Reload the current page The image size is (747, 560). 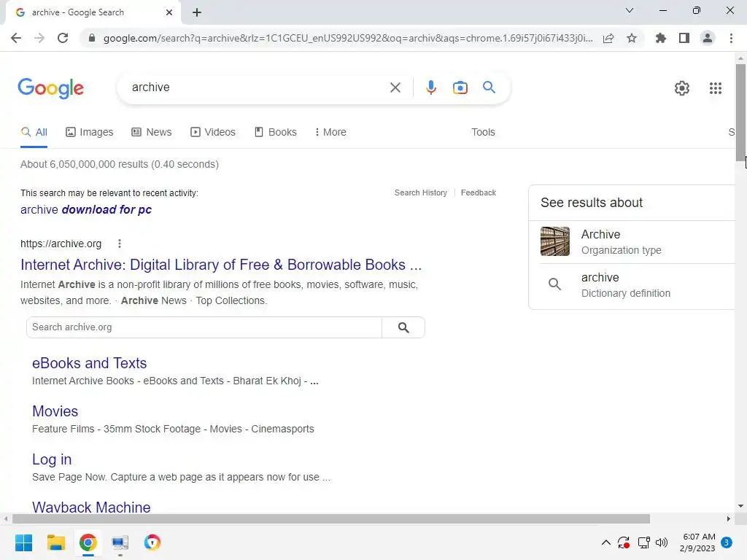(63, 38)
